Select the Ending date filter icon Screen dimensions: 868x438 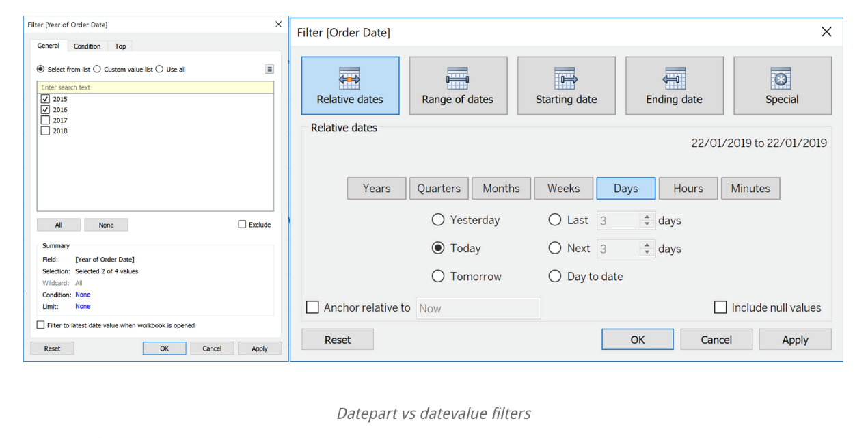coord(674,79)
